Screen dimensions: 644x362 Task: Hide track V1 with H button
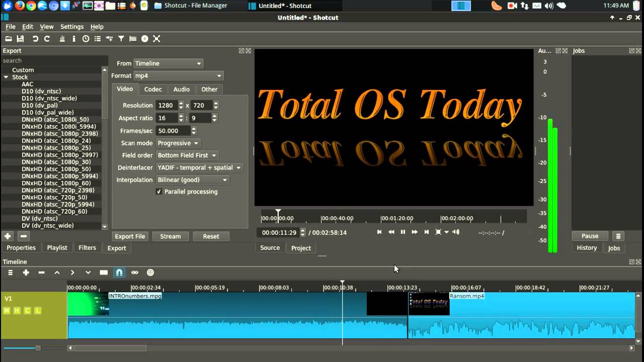tap(17, 311)
